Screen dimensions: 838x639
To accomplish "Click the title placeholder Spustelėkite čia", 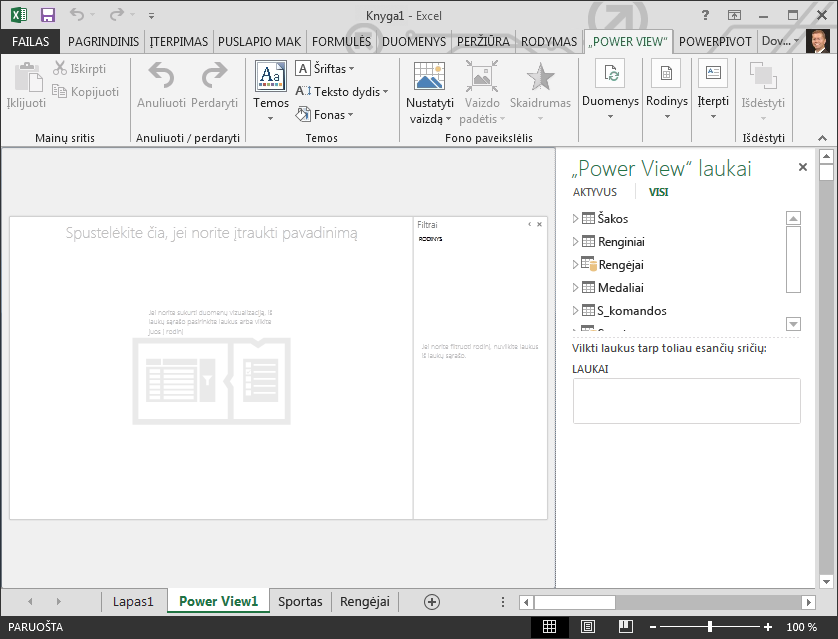I will coord(212,232).
